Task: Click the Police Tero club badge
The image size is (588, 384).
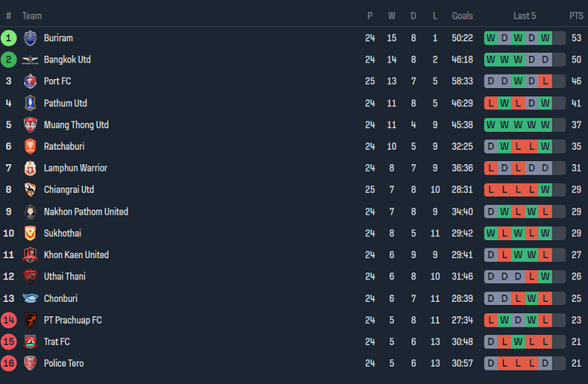Action: pyautogui.click(x=30, y=364)
